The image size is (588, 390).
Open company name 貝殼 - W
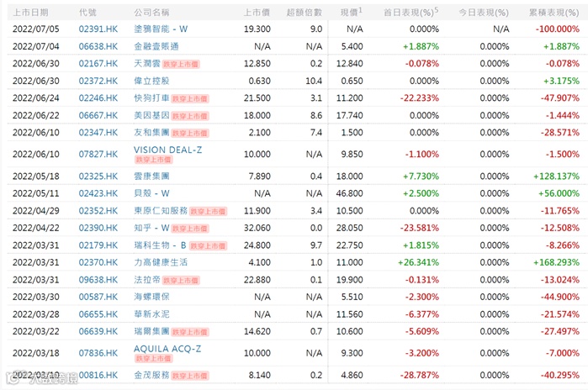click(x=152, y=193)
